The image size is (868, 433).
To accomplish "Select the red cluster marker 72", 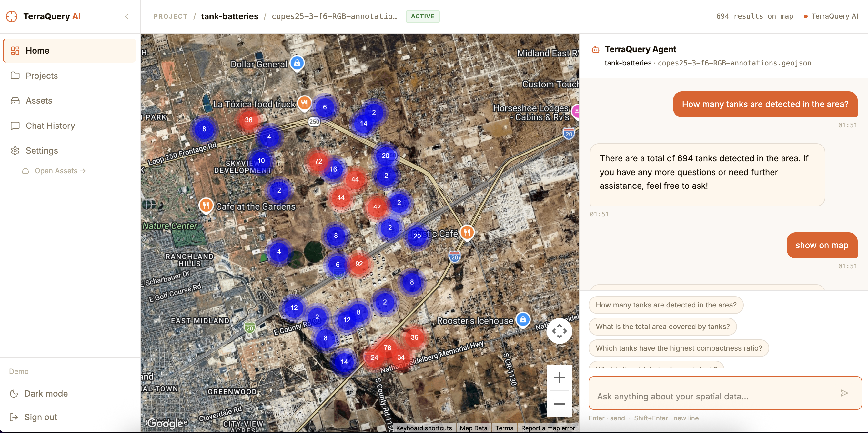I will [318, 161].
